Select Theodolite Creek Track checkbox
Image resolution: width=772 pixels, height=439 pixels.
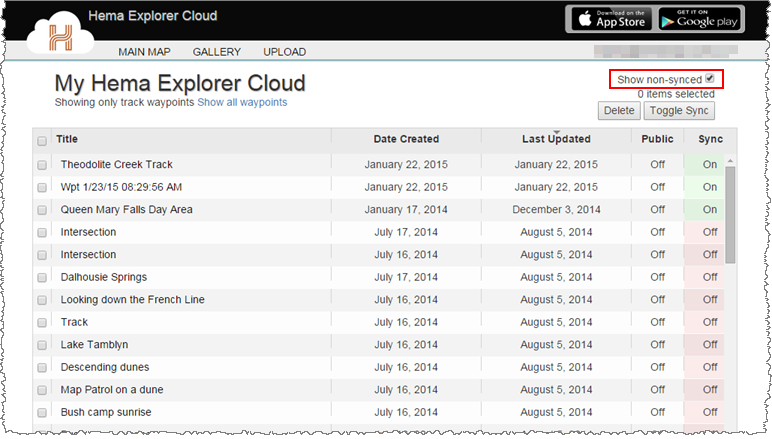pos(42,165)
